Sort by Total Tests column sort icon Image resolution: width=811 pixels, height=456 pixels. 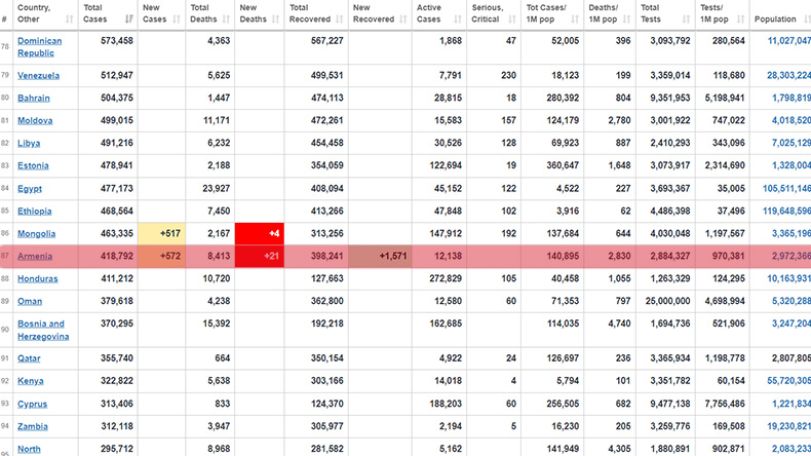coord(686,19)
